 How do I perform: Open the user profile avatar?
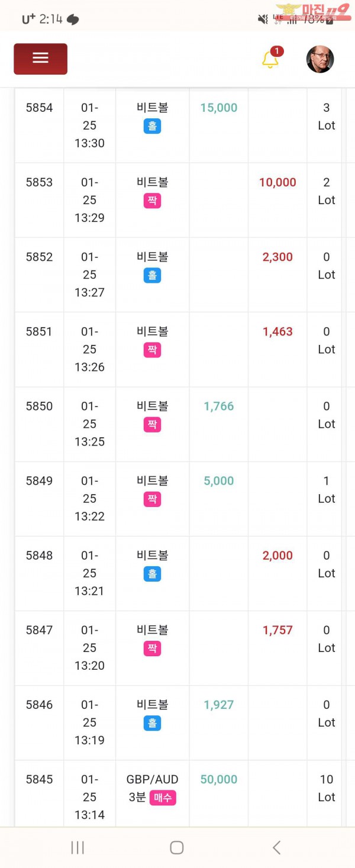pyautogui.click(x=320, y=59)
